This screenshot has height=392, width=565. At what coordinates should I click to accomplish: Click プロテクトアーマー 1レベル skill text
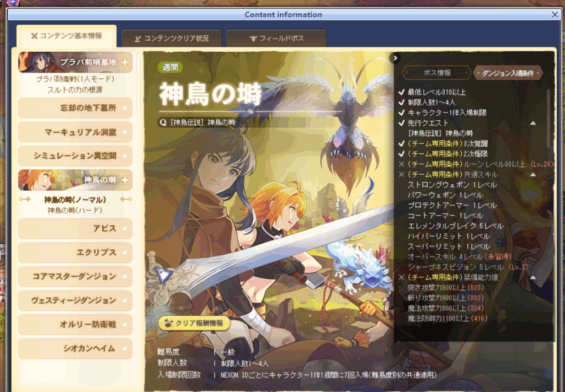point(452,206)
